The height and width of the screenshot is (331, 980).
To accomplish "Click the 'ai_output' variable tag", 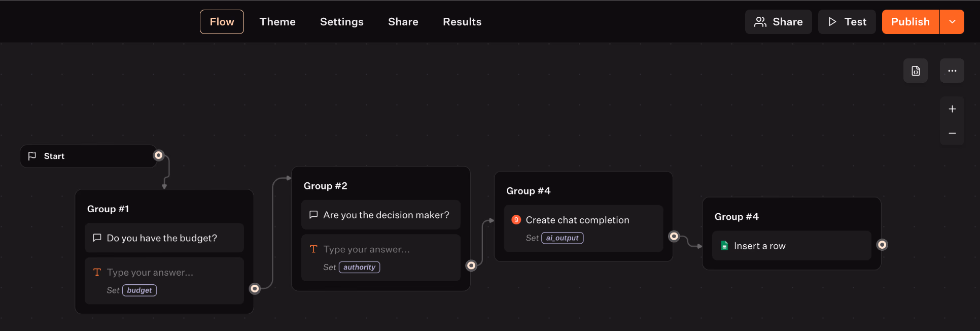I will [562, 238].
